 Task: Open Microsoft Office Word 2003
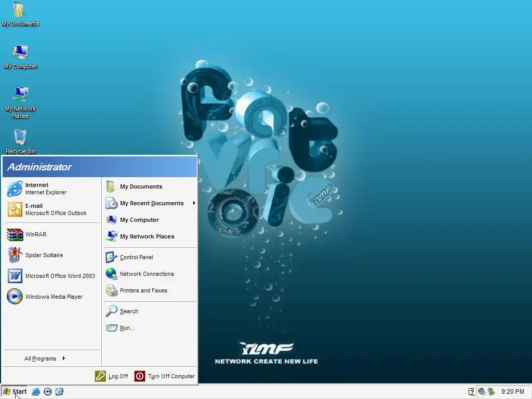tap(52, 276)
